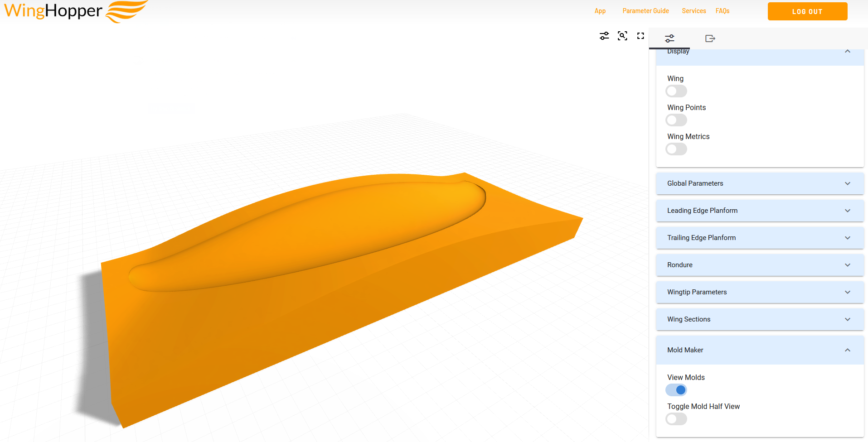Expand the Global Parameters section
This screenshot has width=868, height=442.
tap(760, 183)
